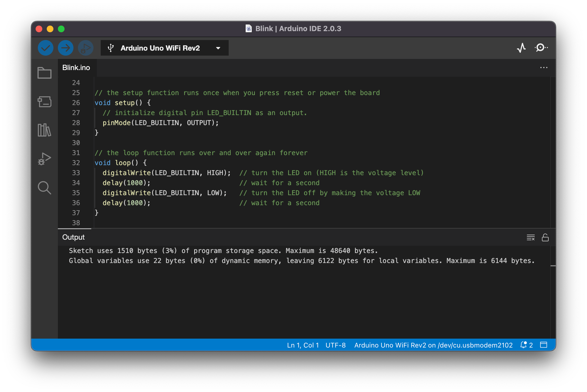Open the Debug sidebar panel

tap(45, 159)
